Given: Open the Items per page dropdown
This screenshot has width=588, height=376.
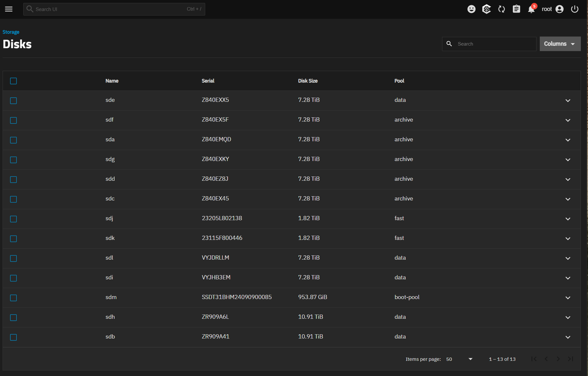Looking at the screenshot, I should coord(459,359).
